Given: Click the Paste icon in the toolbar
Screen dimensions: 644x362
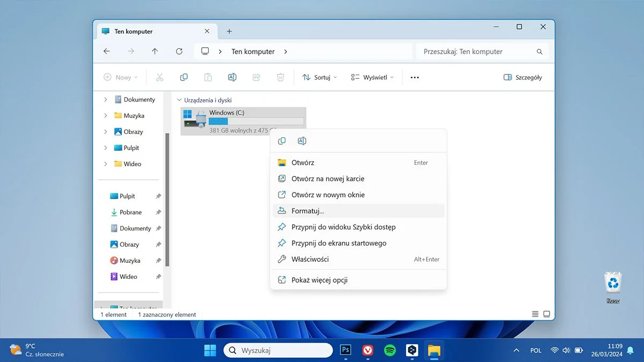Looking at the screenshot, I should coord(208,77).
